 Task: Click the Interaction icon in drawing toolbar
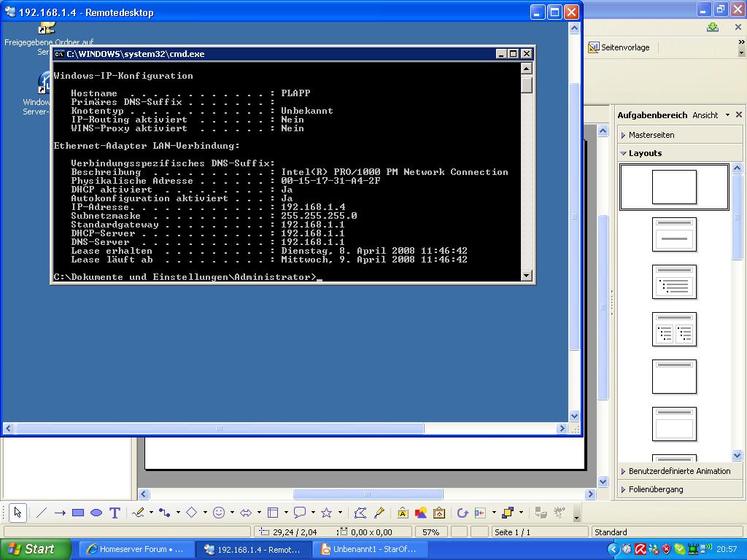tap(560, 513)
